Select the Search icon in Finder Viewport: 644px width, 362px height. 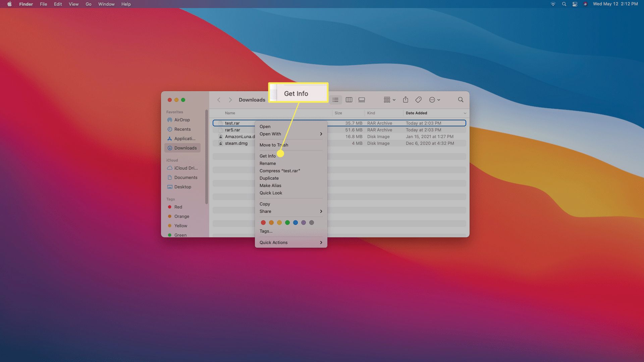(461, 100)
